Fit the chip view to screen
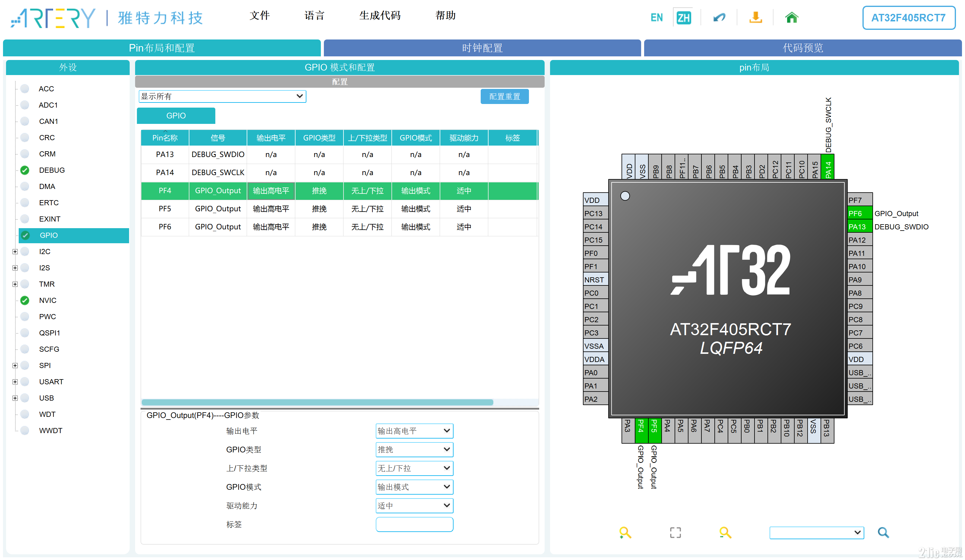The width and height of the screenshot is (965, 560). coord(675,532)
